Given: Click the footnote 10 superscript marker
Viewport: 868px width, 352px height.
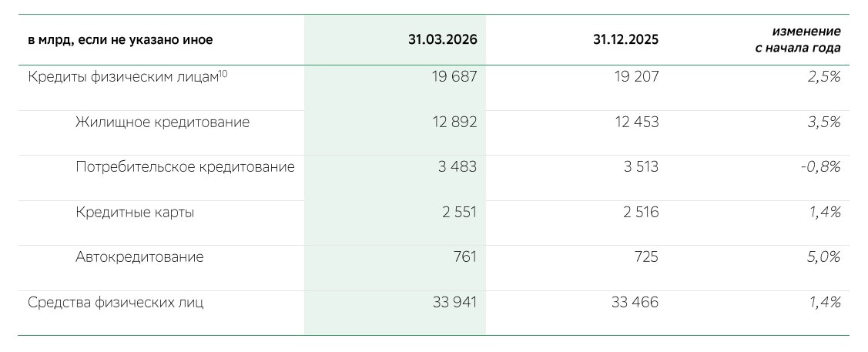Looking at the screenshot, I should click(x=223, y=74).
